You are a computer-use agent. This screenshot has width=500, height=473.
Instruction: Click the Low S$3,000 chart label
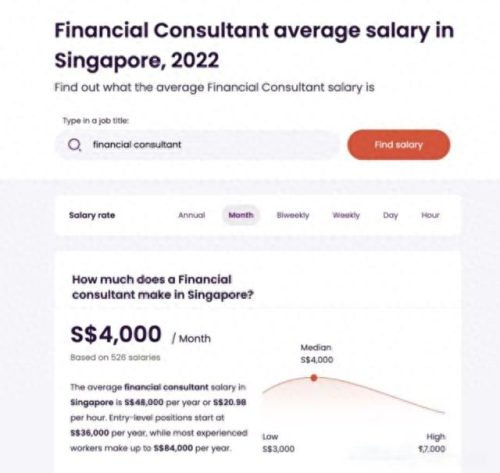coord(278,443)
